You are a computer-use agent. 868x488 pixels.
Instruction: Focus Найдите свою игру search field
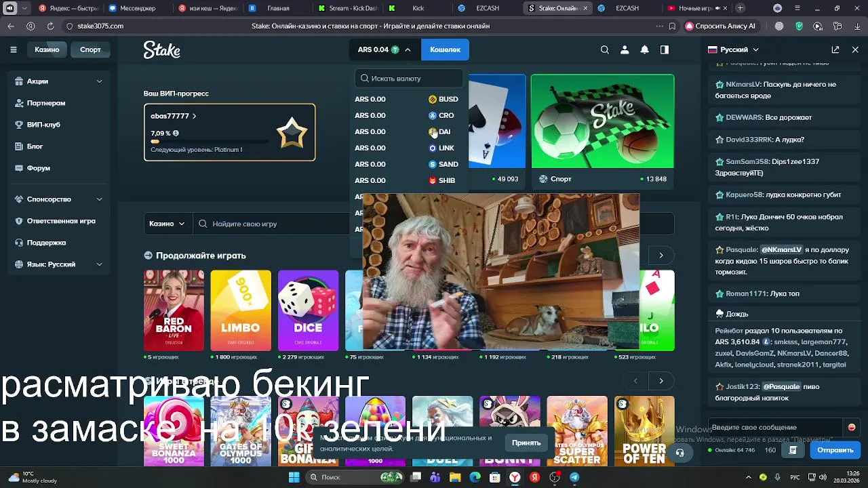click(x=271, y=224)
